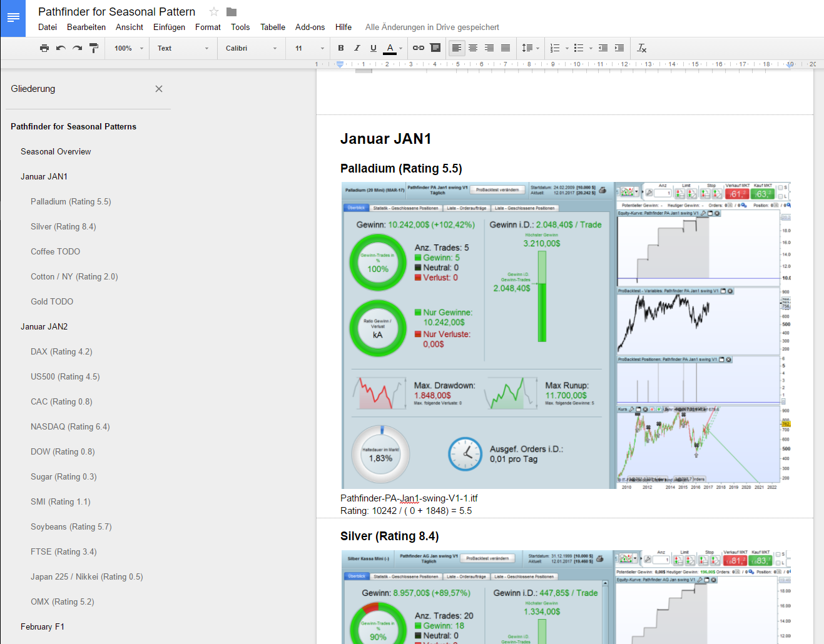Increase the indent
This screenshot has height=644, width=824.
[x=619, y=48]
